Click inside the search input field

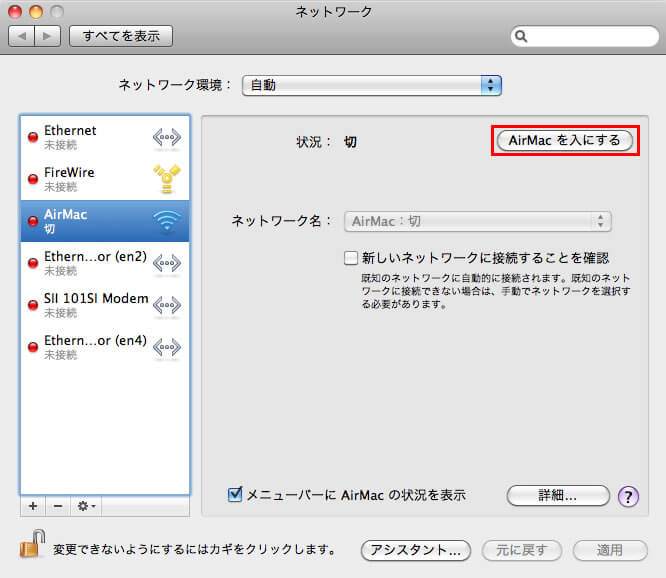pyautogui.click(x=585, y=37)
